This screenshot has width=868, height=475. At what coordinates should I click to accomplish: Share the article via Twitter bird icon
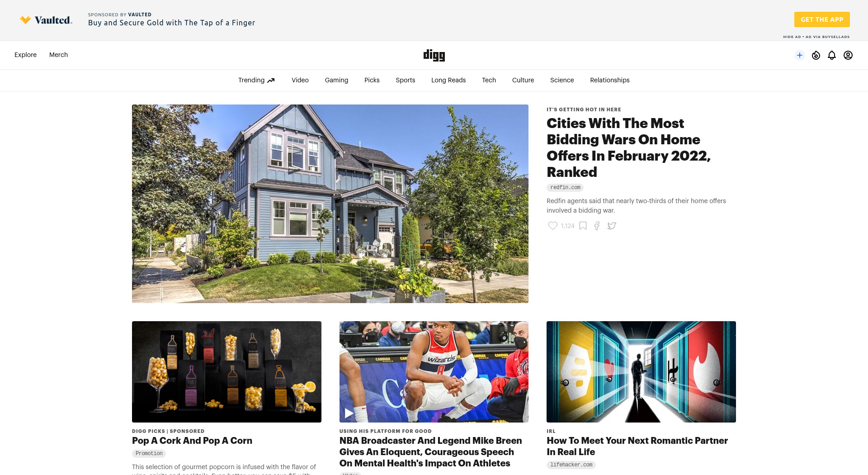point(612,226)
